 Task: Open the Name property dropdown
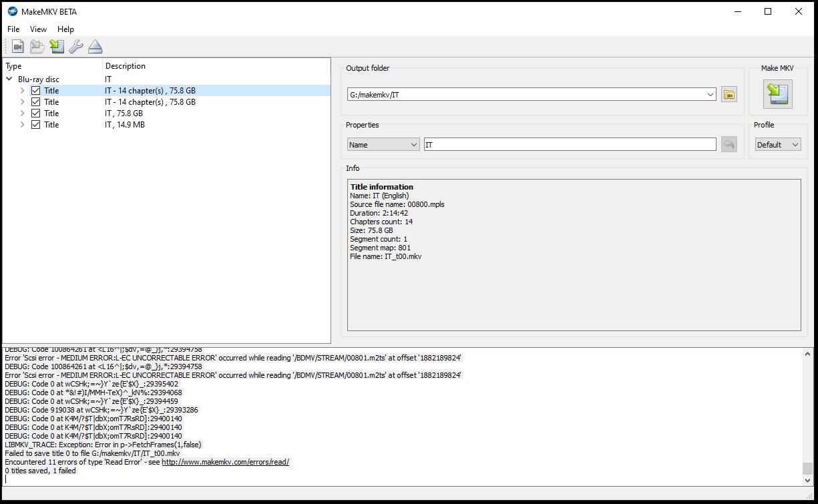tap(383, 145)
